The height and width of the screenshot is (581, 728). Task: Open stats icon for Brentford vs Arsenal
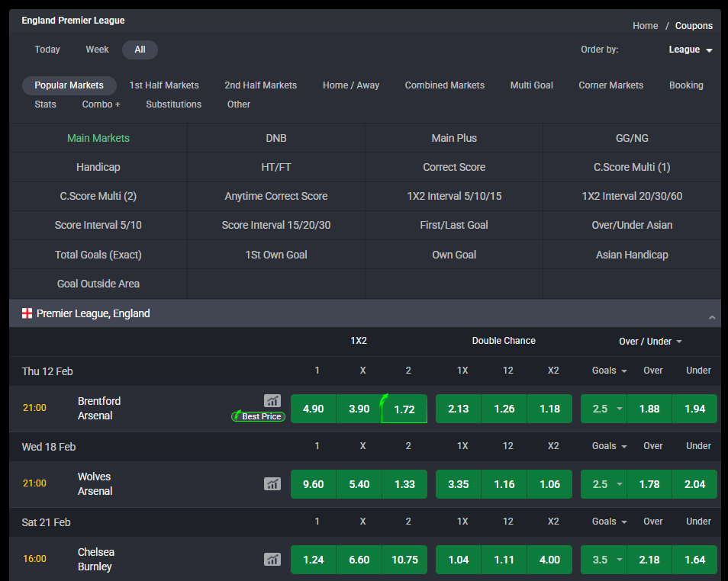tap(272, 401)
